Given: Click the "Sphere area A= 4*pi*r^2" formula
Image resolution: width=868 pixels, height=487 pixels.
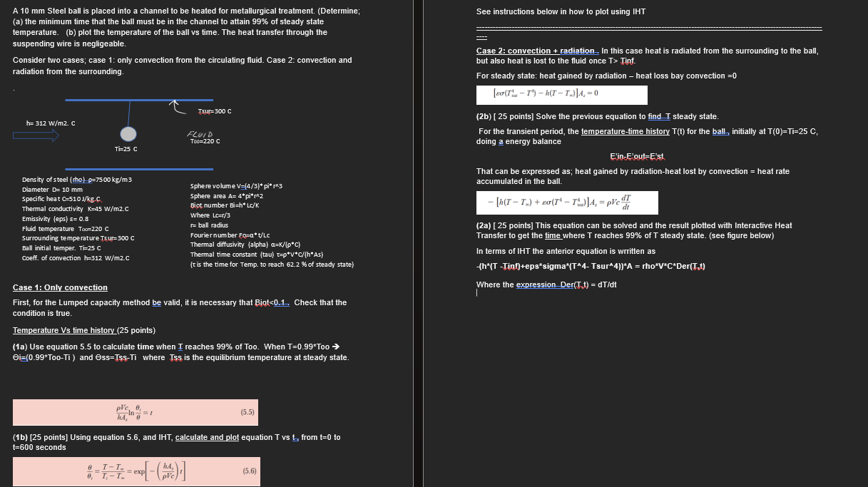Looking at the screenshot, I should (x=228, y=195).
